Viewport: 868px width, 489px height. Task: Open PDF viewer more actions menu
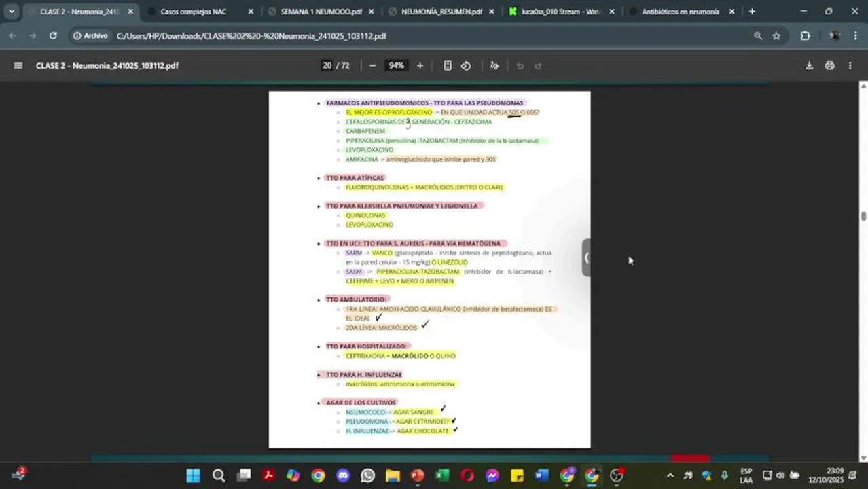850,66
